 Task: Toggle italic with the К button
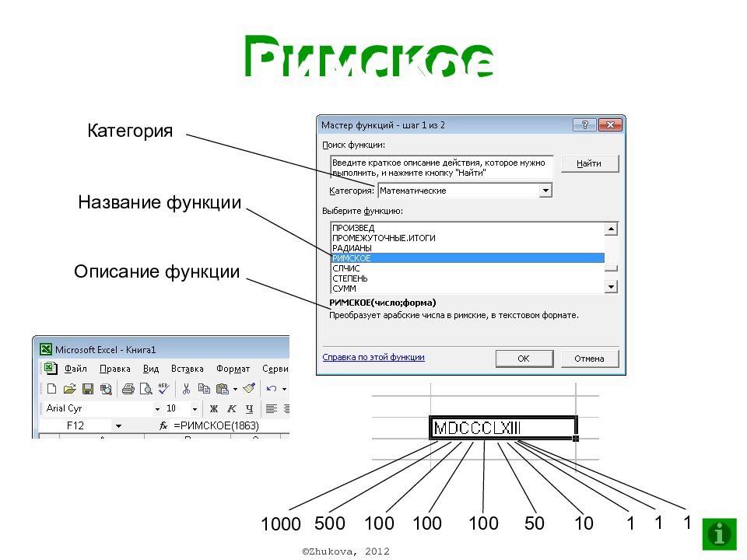[232, 408]
